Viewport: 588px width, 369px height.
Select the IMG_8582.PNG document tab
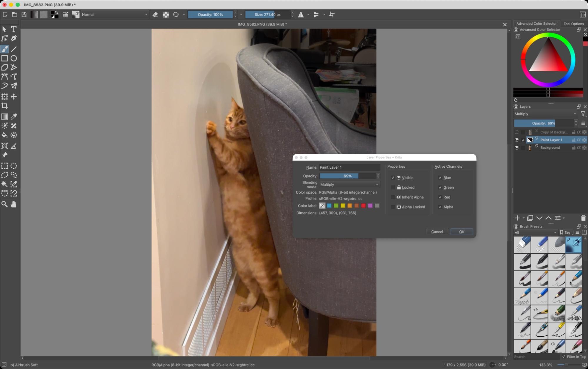pyautogui.click(x=261, y=24)
